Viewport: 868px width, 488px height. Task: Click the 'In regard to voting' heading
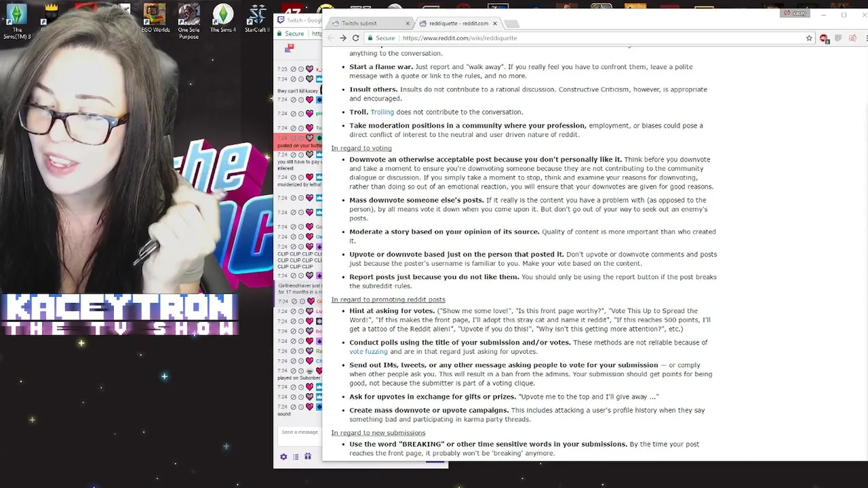361,148
